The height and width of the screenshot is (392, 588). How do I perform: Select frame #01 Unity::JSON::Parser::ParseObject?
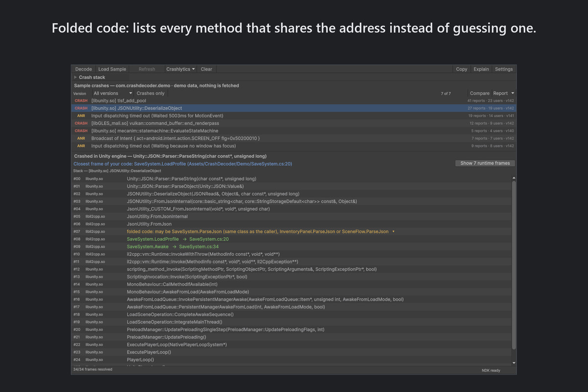coord(292,186)
